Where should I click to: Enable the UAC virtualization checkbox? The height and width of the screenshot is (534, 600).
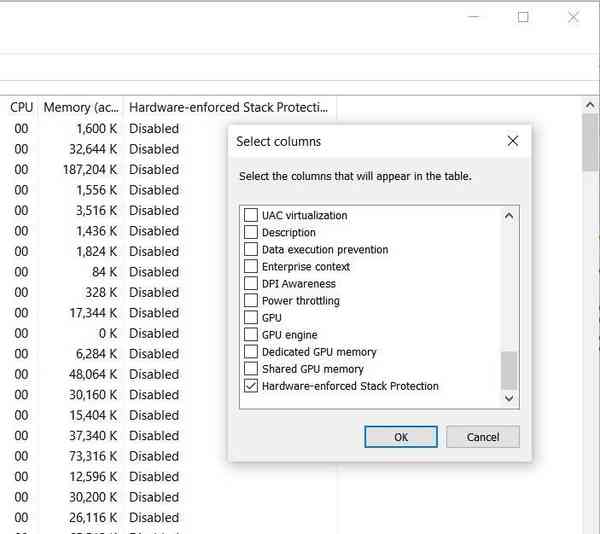pyautogui.click(x=251, y=216)
